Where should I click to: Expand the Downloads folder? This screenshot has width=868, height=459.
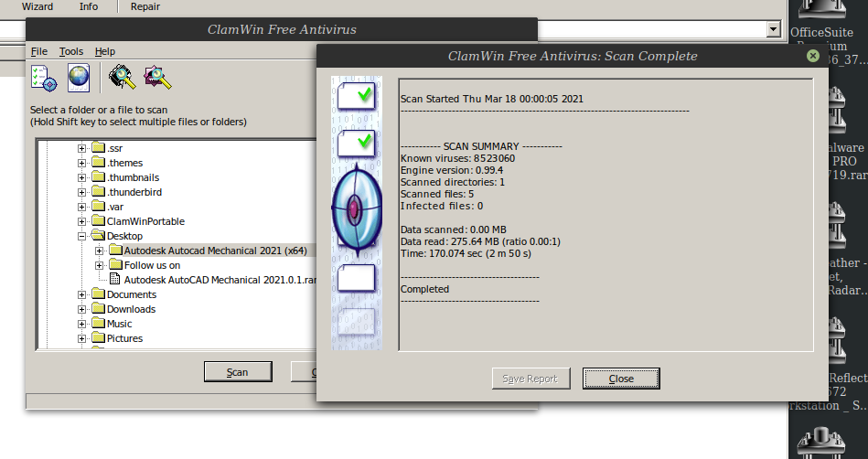pyautogui.click(x=82, y=309)
